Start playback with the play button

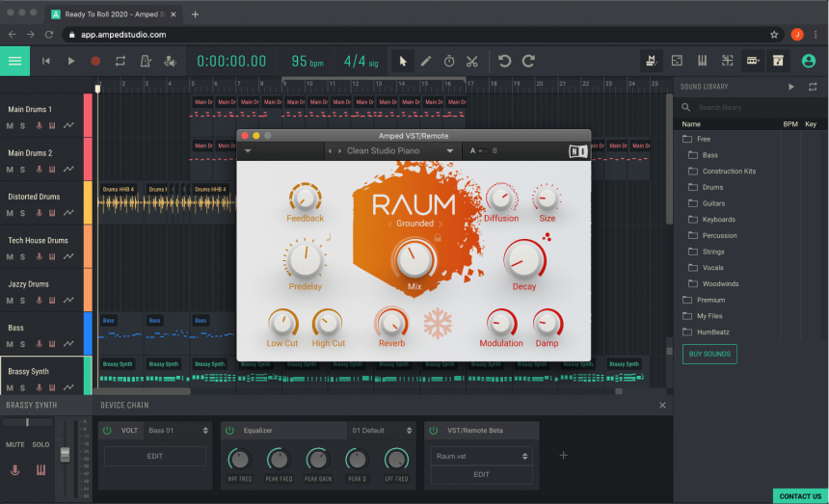pos(70,62)
